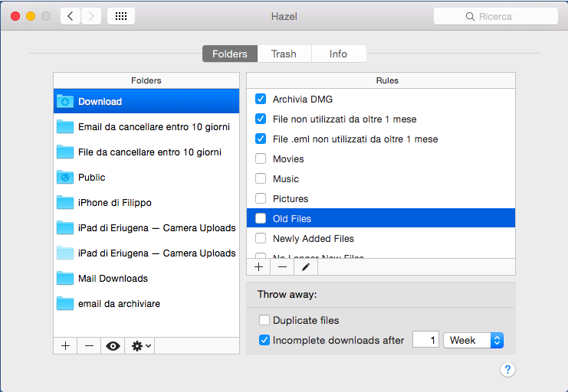This screenshot has height=392, width=568.
Task: Uncheck Incomplete downloads after option
Action: pyautogui.click(x=264, y=340)
